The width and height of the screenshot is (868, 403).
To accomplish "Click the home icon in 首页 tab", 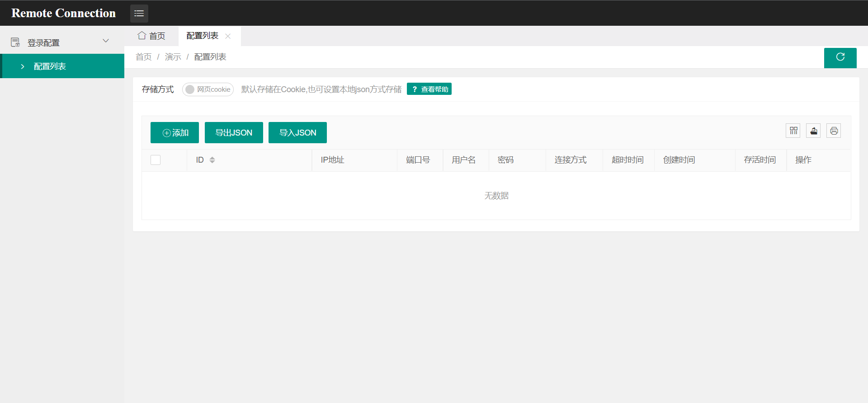I will 142,35.
